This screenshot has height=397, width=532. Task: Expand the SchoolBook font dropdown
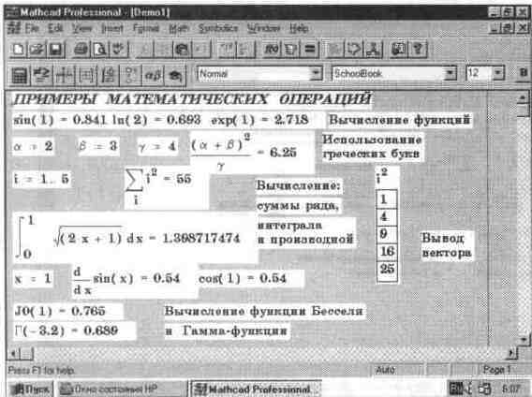[x=450, y=73]
